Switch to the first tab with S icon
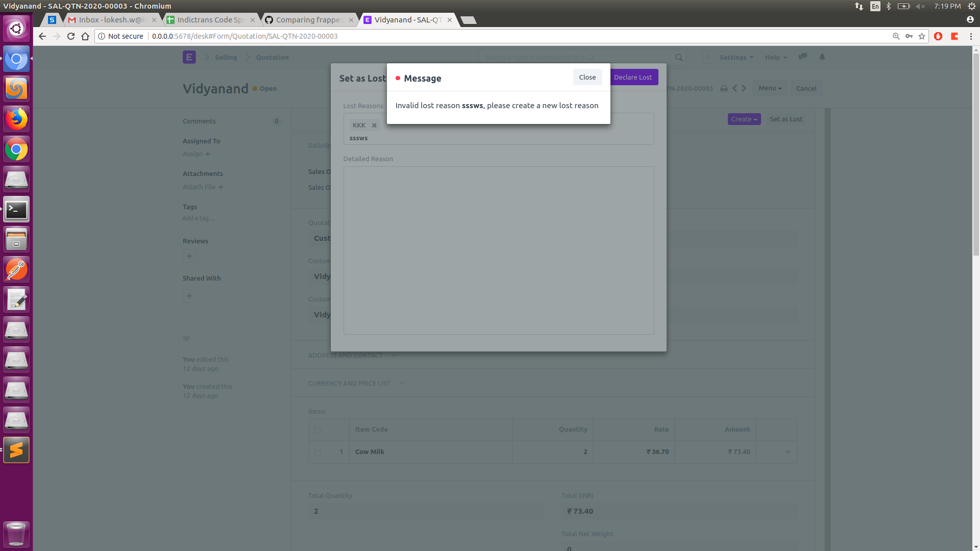980x551 pixels. coord(52,20)
